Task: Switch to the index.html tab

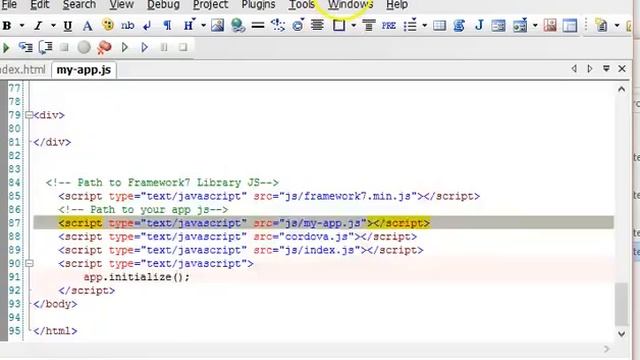Action: pos(23,70)
